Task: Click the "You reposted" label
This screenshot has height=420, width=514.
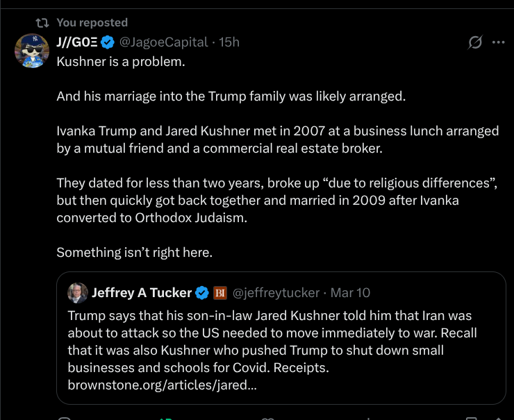Action: (x=92, y=23)
